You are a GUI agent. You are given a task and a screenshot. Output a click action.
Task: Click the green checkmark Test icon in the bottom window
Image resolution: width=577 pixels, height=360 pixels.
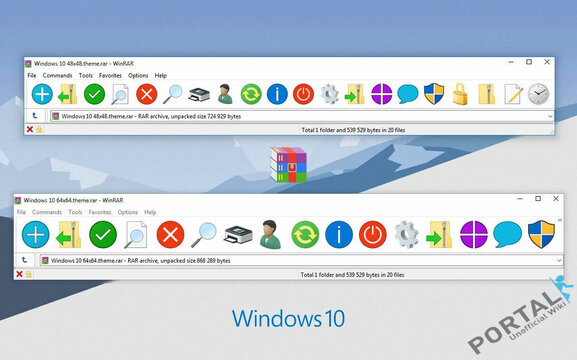pyautogui.click(x=103, y=234)
